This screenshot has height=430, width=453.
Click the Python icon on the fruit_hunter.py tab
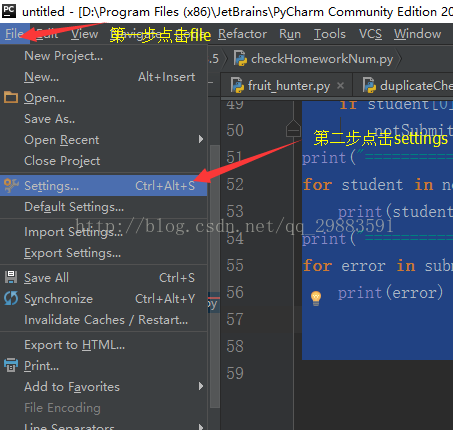coord(237,86)
